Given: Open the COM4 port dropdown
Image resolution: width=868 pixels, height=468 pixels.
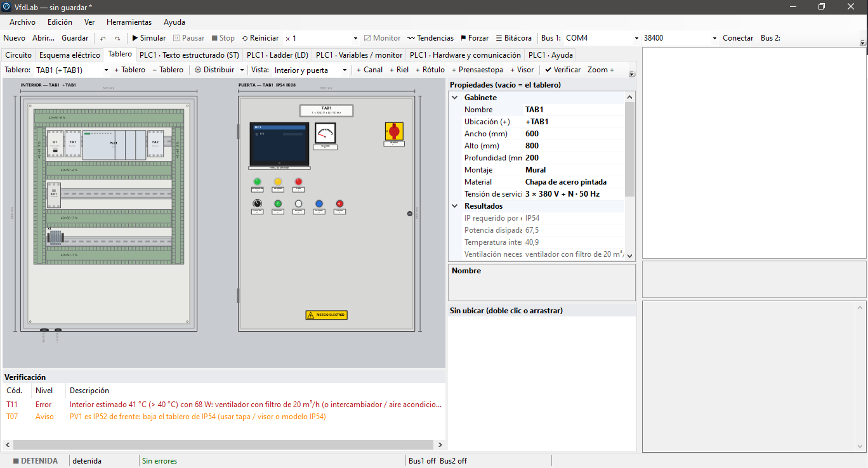Looking at the screenshot, I should [x=636, y=38].
